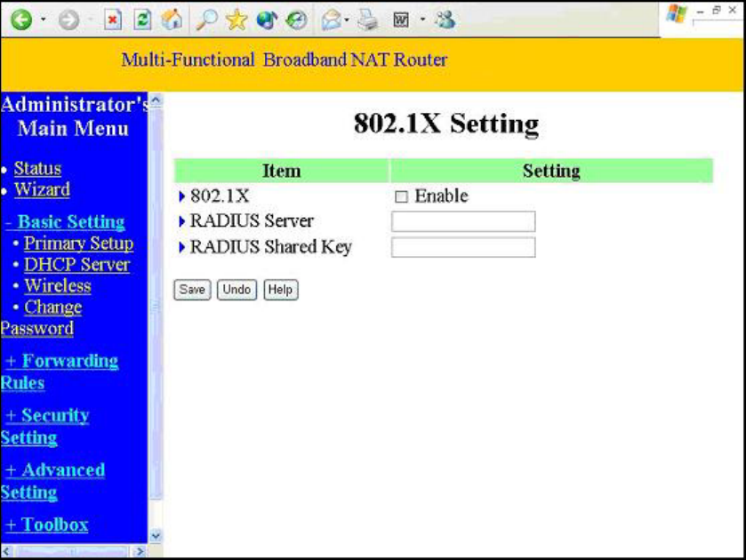The height and width of the screenshot is (560, 746).
Task: Click the sidebar horizontal scrollbar thumb
Action: pos(72,551)
